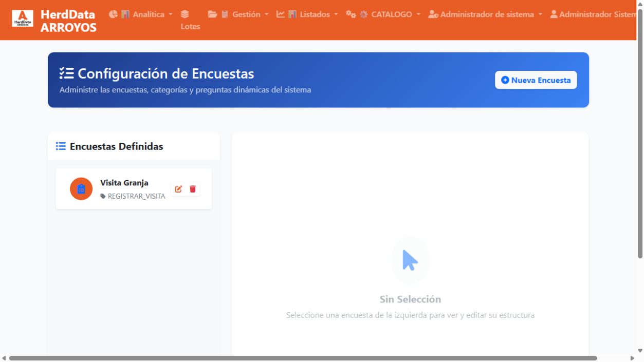The width and height of the screenshot is (644, 362).
Task: Create a Nueva Encuesta
Action: pyautogui.click(x=536, y=80)
